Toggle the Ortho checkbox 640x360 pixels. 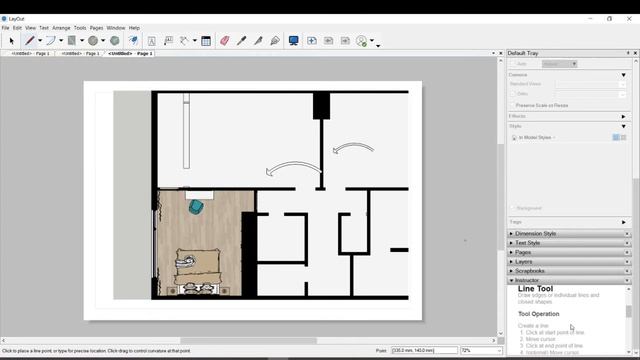[513, 94]
